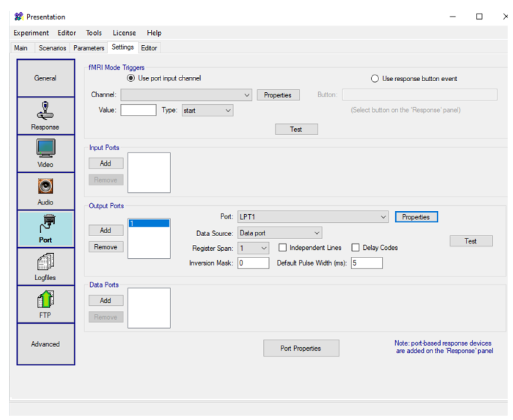The height and width of the screenshot is (420, 513).
Task: Click the Inversion Mask input field
Action: coord(254,263)
